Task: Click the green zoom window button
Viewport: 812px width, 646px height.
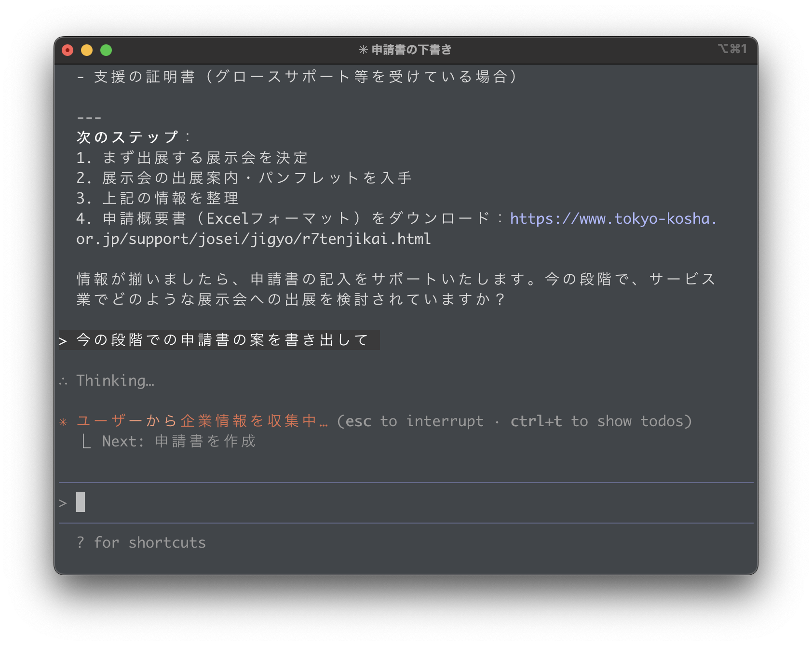Action: point(106,50)
